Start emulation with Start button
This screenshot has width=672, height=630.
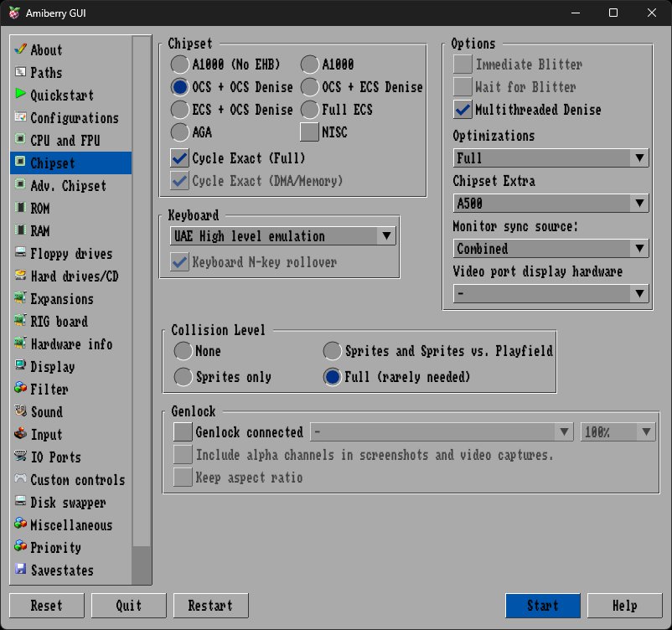543,605
